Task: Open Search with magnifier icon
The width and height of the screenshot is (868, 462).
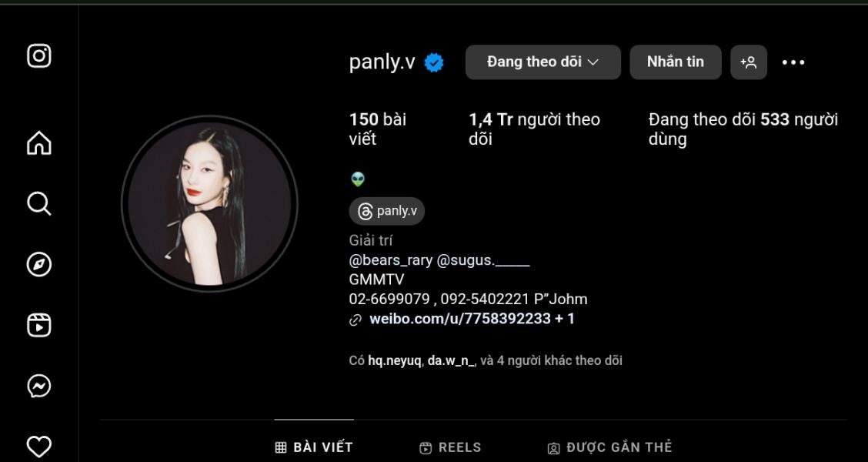Action: pyautogui.click(x=38, y=204)
